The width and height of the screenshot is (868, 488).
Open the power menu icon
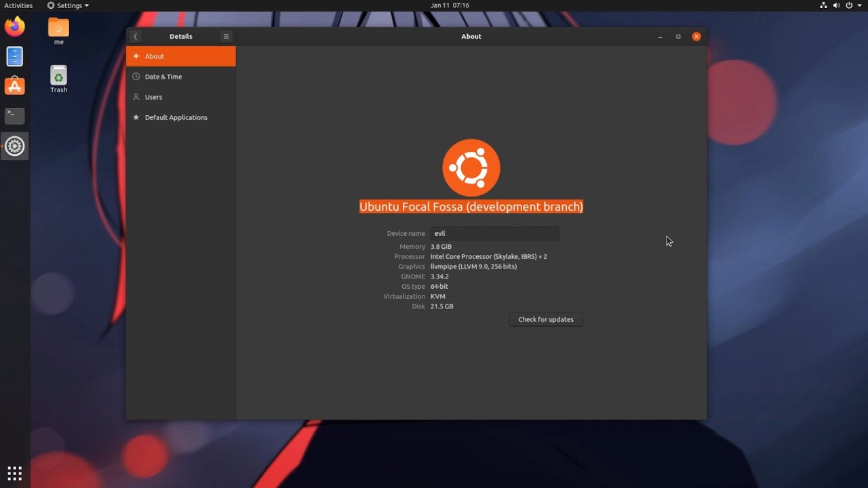(849, 5)
